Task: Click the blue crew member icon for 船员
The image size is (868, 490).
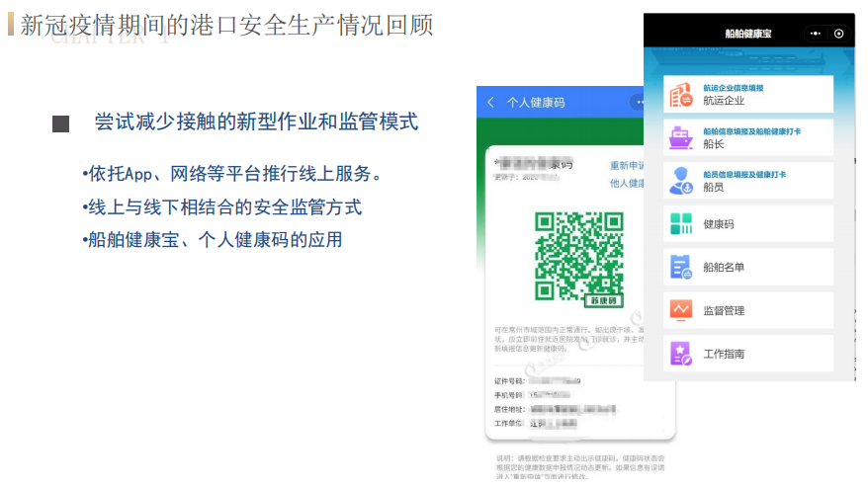Action: point(681,181)
